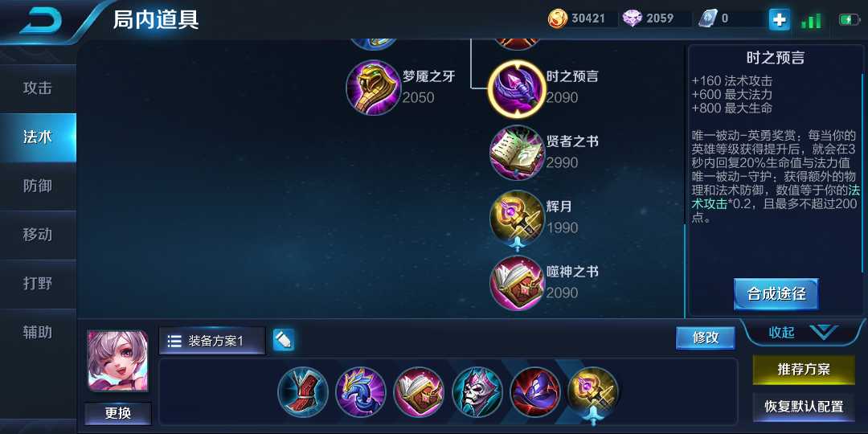Click the red wizard hat equipment icon
Screen dimensions: 868x434
point(535,392)
